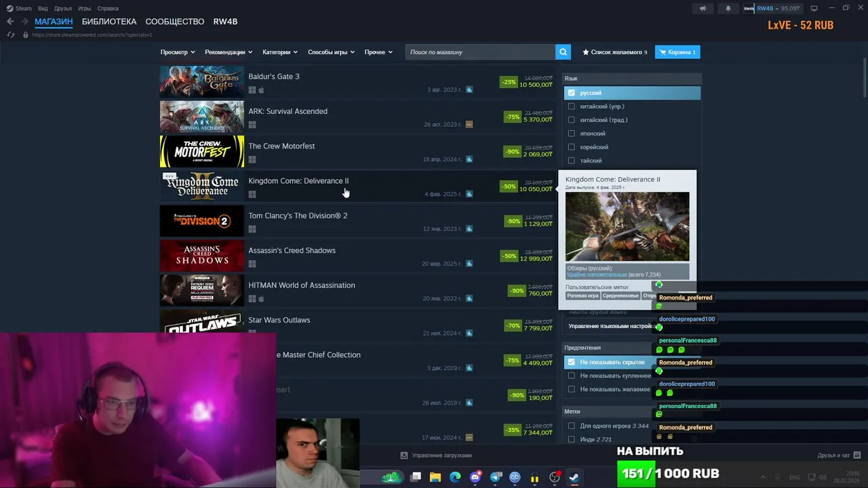
Task: Open File Explorer in the taskbar
Action: (x=435, y=477)
